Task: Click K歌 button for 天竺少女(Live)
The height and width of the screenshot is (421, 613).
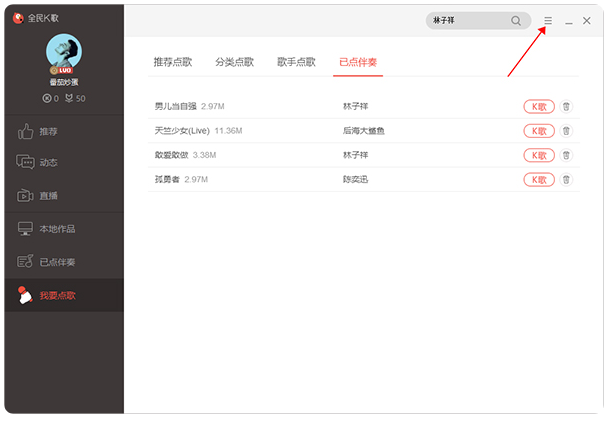Action: (x=539, y=131)
